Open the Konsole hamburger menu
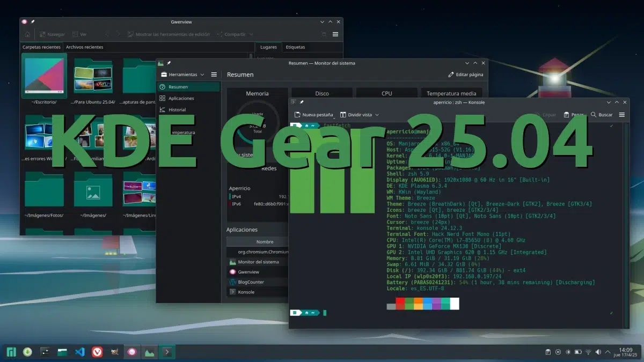This screenshot has height=362, width=644. [622, 115]
